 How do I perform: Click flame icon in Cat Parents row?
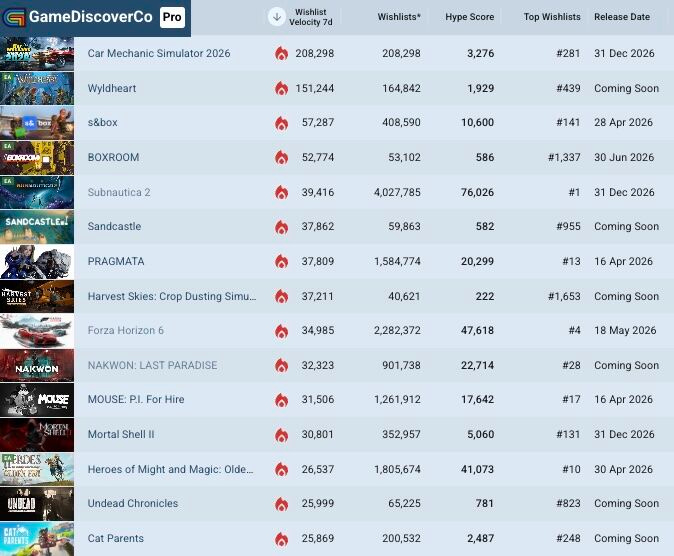[282, 539]
